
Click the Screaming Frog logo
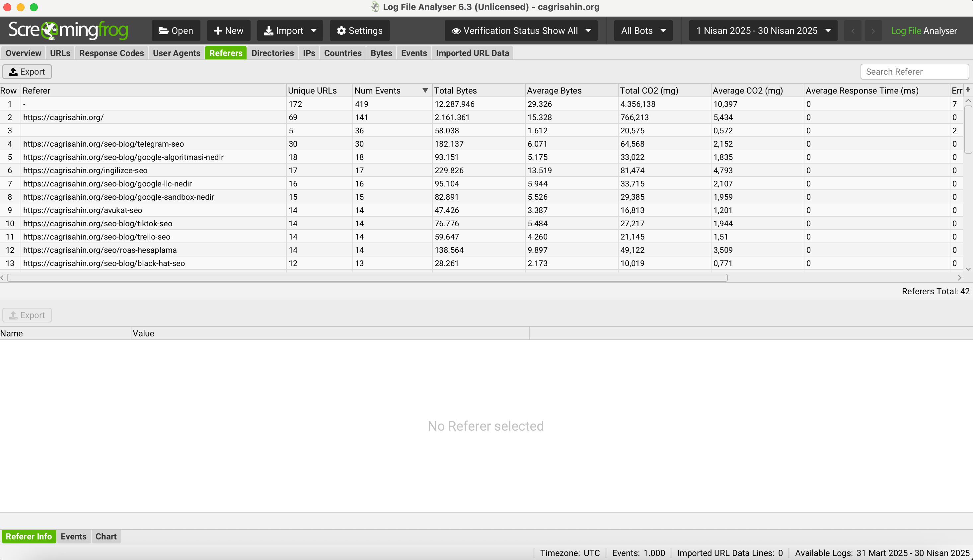coord(68,31)
